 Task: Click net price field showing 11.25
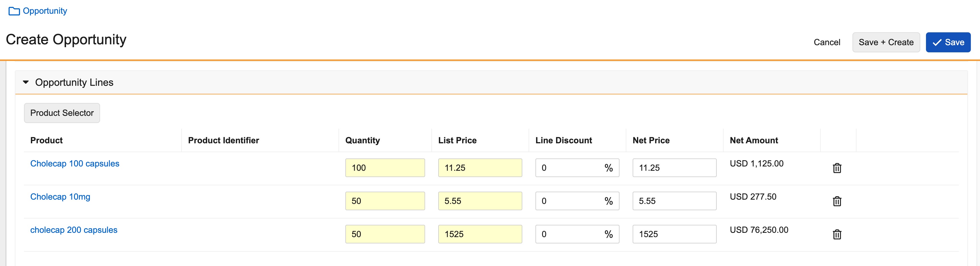point(674,168)
